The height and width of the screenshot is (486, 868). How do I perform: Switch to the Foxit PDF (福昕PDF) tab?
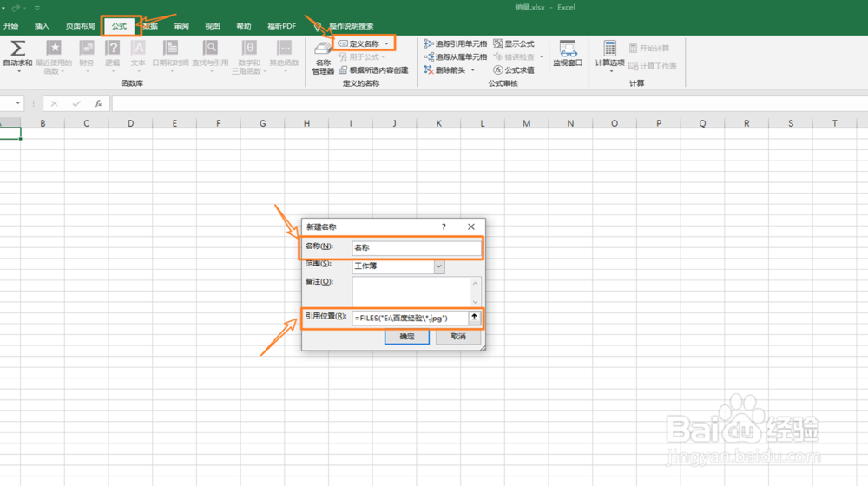[x=282, y=26]
